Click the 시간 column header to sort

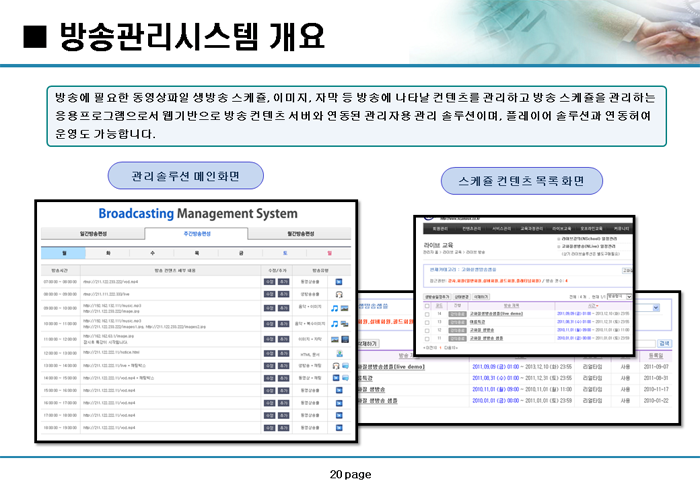pos(592,306)
